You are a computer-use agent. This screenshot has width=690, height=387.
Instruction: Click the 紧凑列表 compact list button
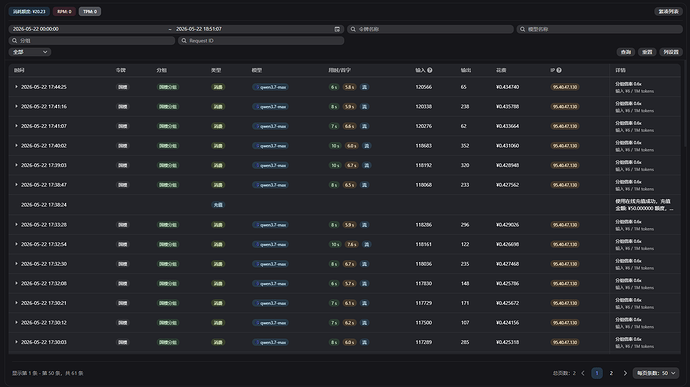(668, 11)
